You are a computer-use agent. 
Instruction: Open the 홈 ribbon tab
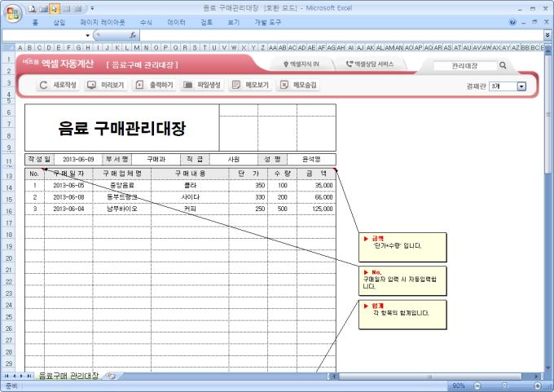click(x=35, y=23)
